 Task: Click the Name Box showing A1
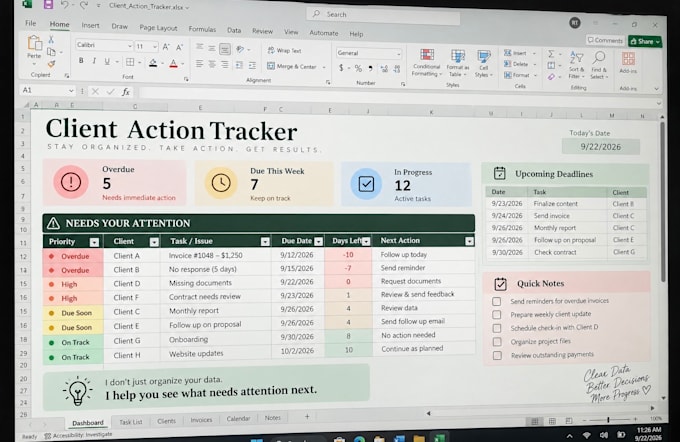tap(47, 90)
